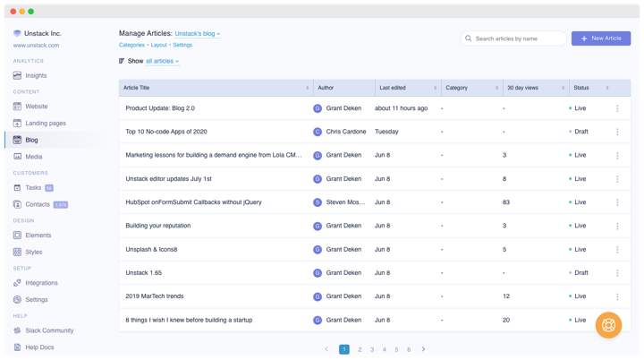Open the 'all articles' filter dropdown
Screen dimensions: 644x360
[x=162, y=61]
